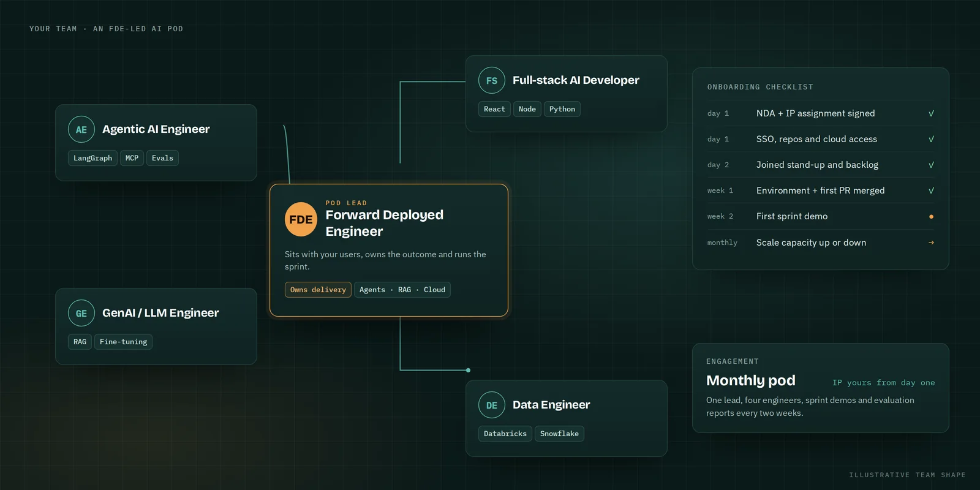The height and width of the screenshot is (490, 980).
Task: Select the Node skill tag
Action: click(527, 109)
